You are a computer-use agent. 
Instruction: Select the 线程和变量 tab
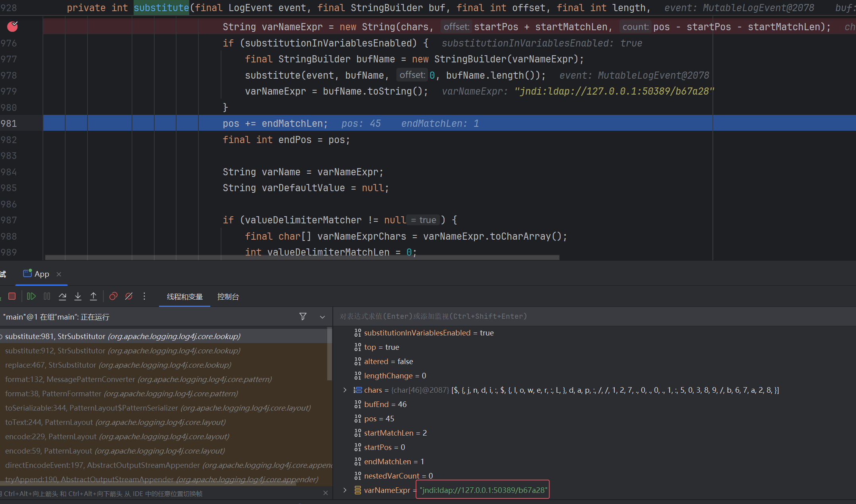[x=184, y=297]
